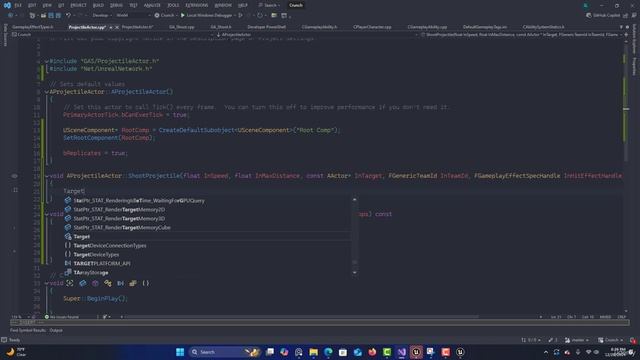Open the master git branch selector

(x=577, y=340)
